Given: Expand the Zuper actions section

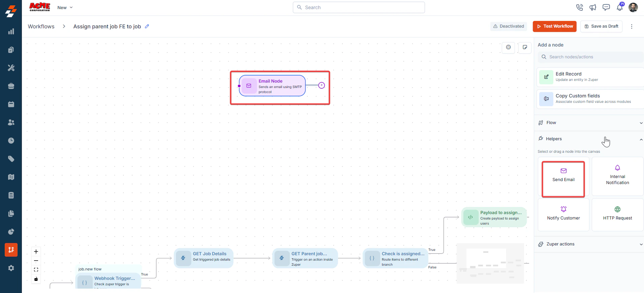Looking at the screenshot, I should coord(589,244).
